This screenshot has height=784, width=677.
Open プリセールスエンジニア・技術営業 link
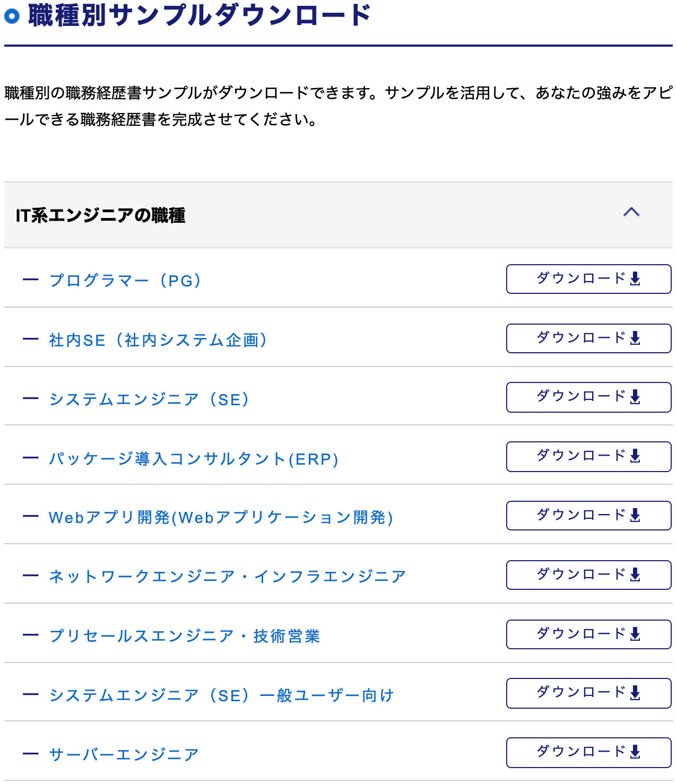click(185, 635)
